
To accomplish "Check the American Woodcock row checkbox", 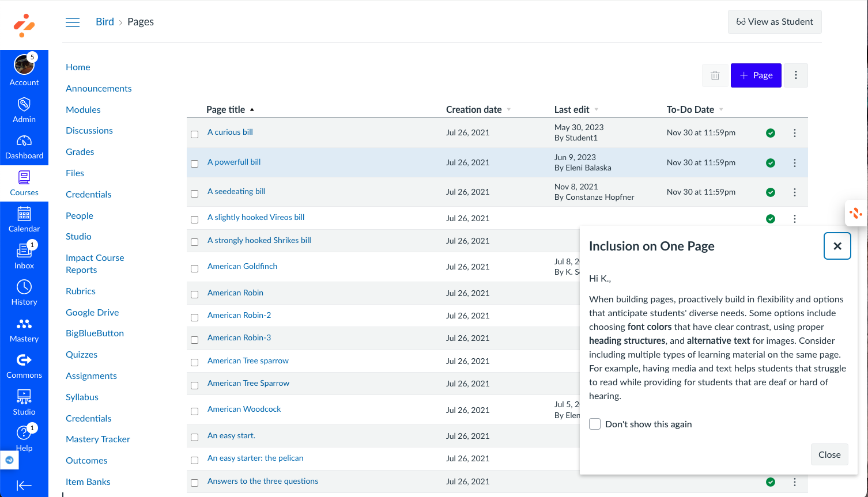I will click(x=195, y=411).
